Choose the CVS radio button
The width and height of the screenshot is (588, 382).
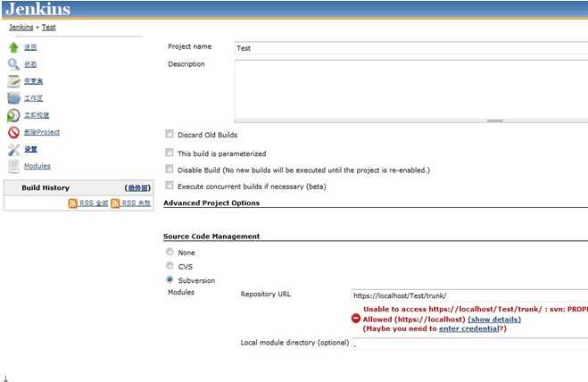[x=170, y=266]
